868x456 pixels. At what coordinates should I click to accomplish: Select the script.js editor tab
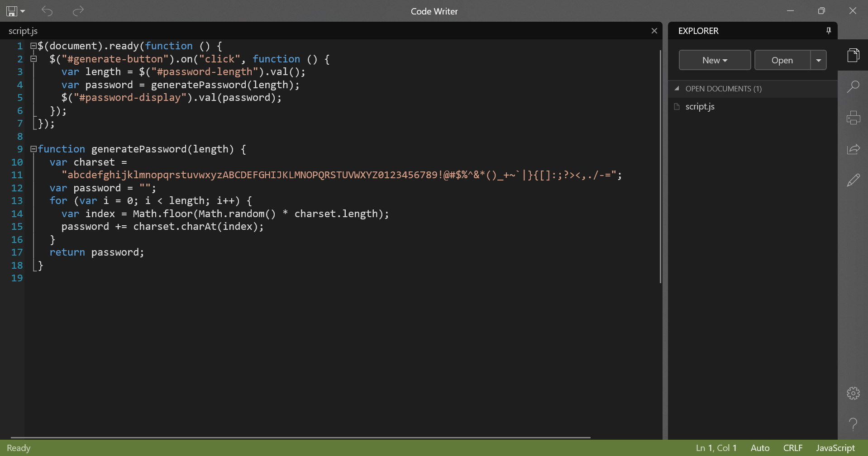23,31
